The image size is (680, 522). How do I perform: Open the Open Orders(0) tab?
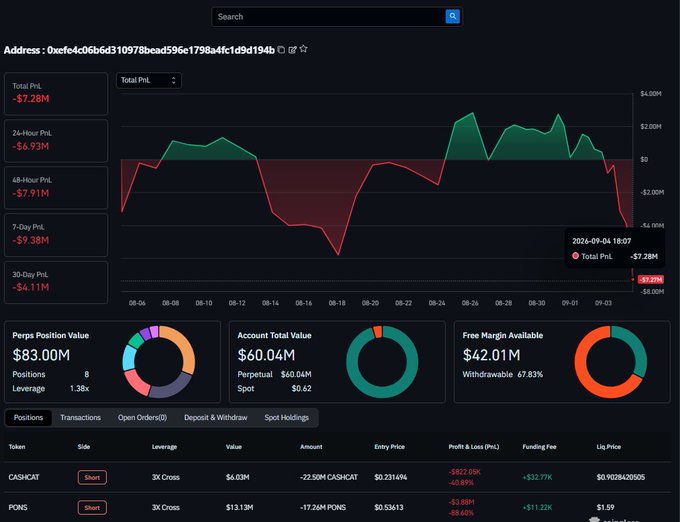142,418
